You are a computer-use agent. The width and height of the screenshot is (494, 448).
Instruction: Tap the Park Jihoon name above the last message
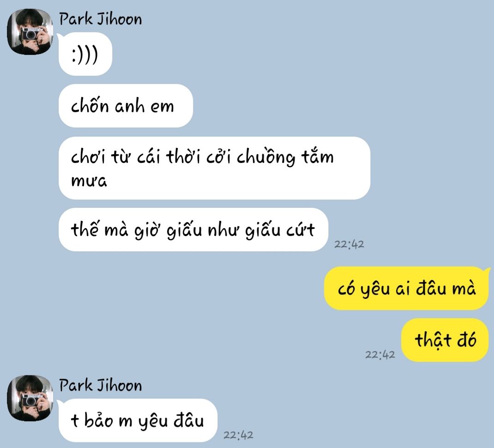[101, 385]
